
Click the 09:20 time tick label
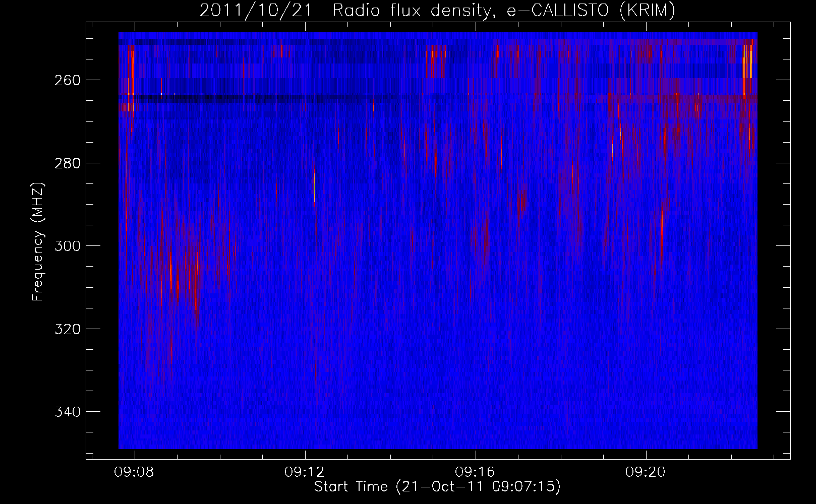[x=646, y=472]
